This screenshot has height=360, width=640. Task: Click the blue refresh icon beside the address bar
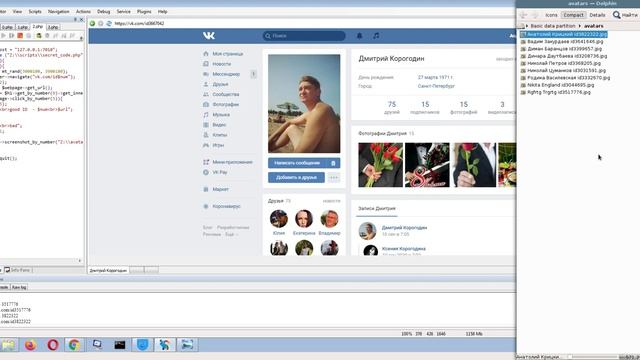tap(109, 24)
